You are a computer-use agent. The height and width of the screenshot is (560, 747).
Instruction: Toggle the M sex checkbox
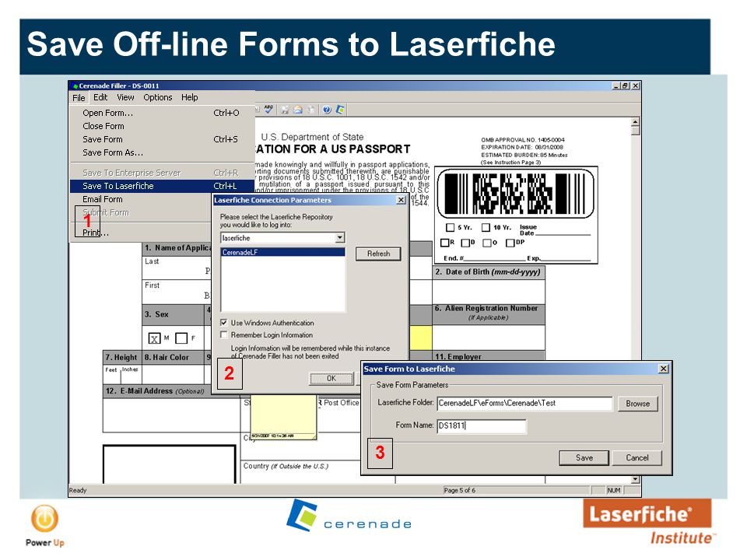154,338
